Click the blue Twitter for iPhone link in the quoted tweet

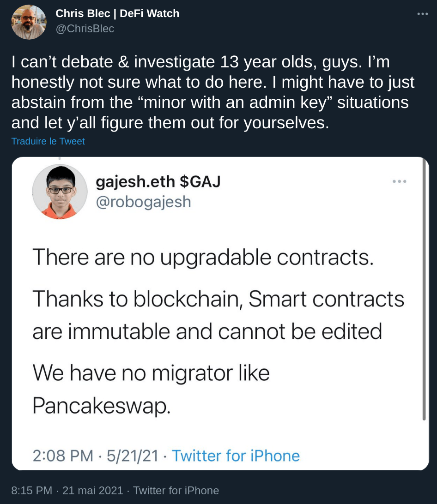coord(236,456)
